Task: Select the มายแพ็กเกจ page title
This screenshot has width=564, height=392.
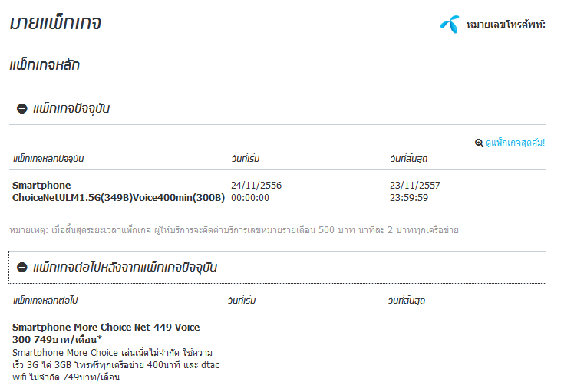Action: pyautogui.click(x=55, y=23)
